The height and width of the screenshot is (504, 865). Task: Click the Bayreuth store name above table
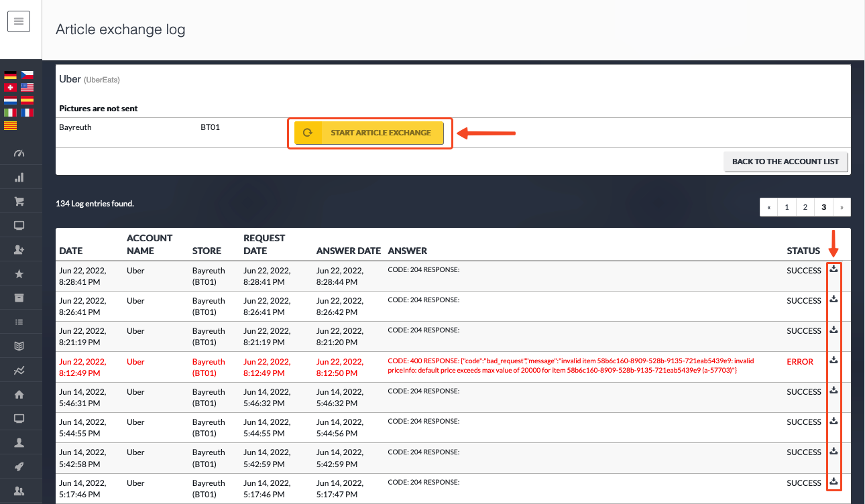75,127
